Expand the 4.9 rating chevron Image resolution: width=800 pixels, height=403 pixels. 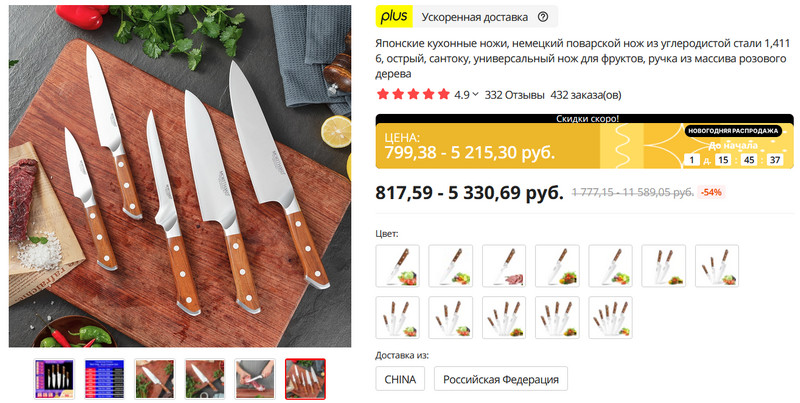pos(476,94)
